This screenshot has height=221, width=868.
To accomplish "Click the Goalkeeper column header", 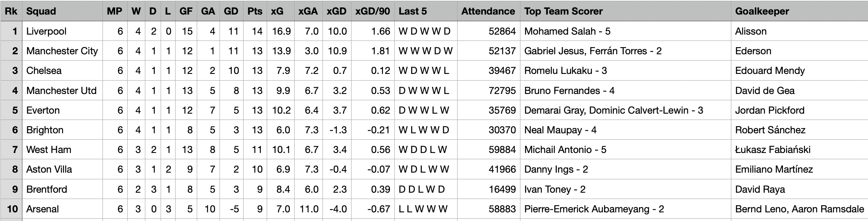I will 799,11.
